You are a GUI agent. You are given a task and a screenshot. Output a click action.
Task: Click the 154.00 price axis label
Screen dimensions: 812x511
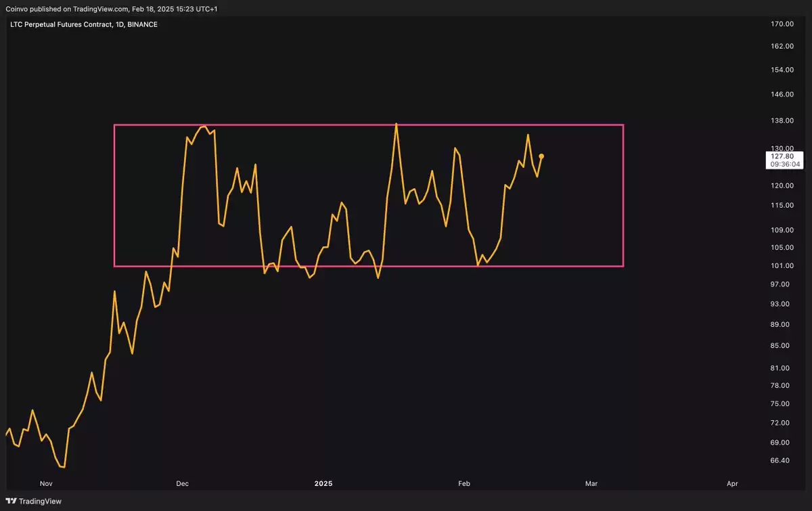pos(782,70)
